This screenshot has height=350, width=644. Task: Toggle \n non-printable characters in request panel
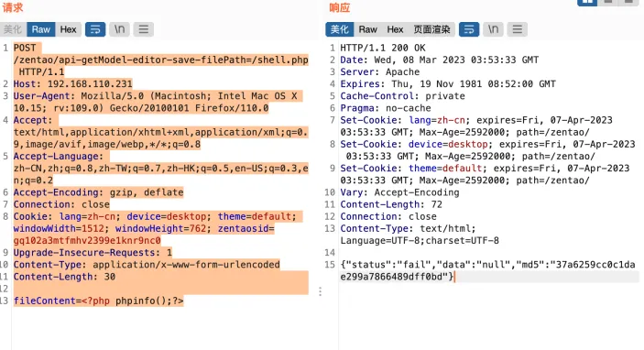coord(119,29)
